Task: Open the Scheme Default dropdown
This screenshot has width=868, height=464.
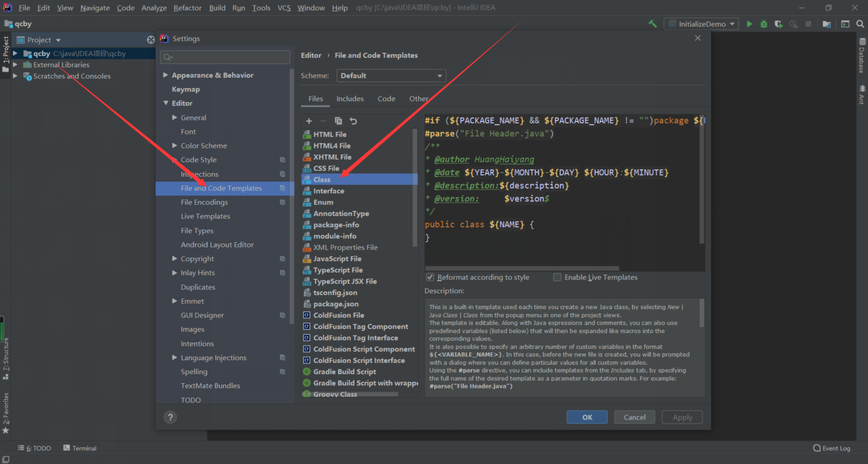Action: coord(391,75)
